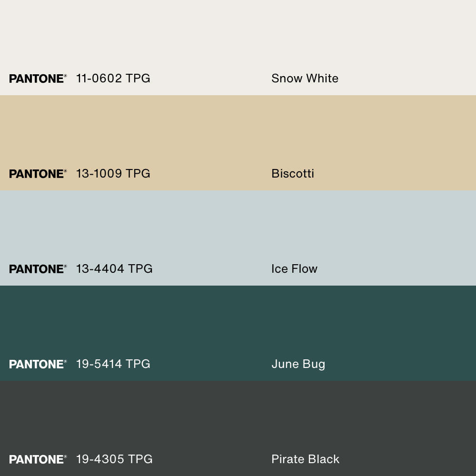476x476 pixels.
Task: Select the 13-4404 TPG code text
Action: coord(114,269)
